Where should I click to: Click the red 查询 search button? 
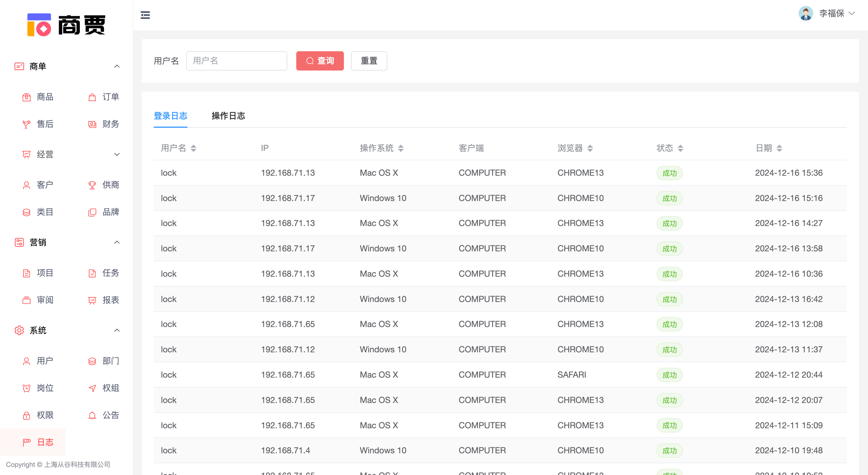[x=319, y=61]
